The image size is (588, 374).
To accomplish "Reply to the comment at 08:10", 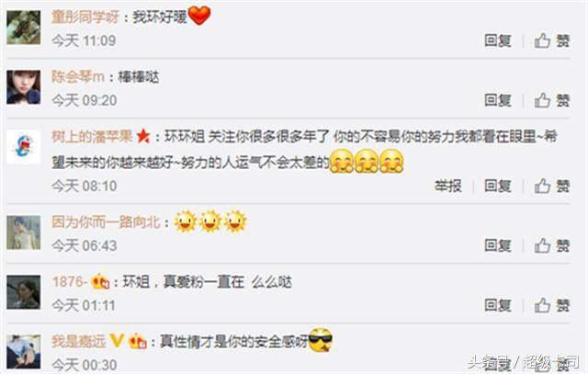I will [x=498, y=186].
